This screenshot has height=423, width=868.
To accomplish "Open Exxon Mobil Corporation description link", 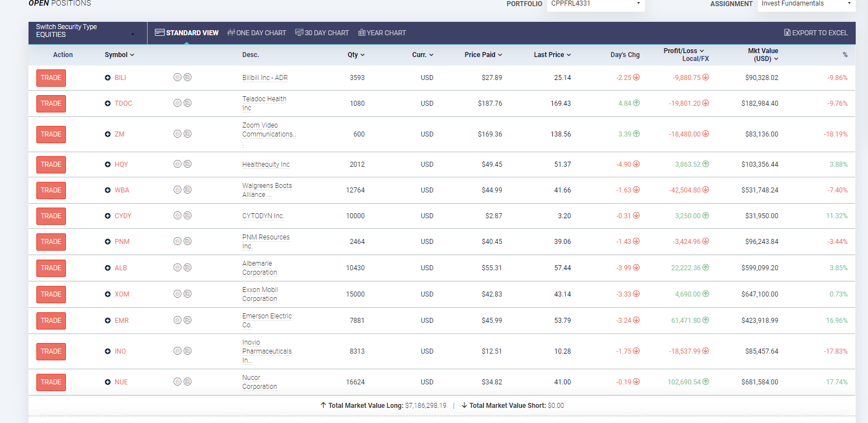I will coord(260,294).
